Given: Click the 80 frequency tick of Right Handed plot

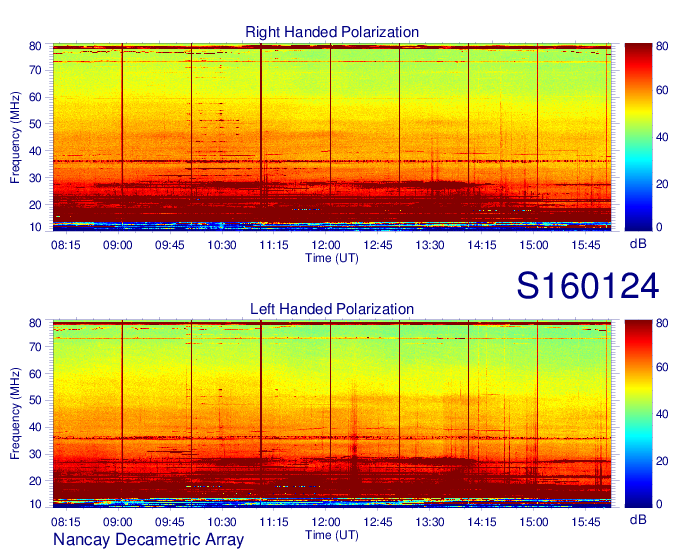Looking at the screenshot, I should point(35,46).
